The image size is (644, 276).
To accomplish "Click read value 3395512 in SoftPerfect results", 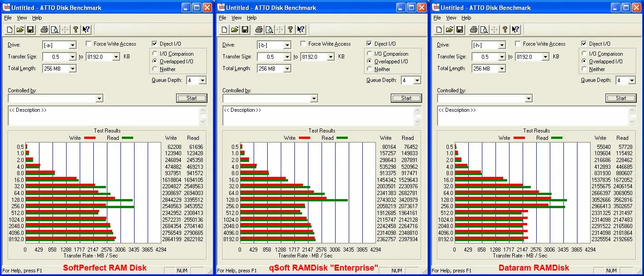I will pyautogui.click(x=193, y=200).
